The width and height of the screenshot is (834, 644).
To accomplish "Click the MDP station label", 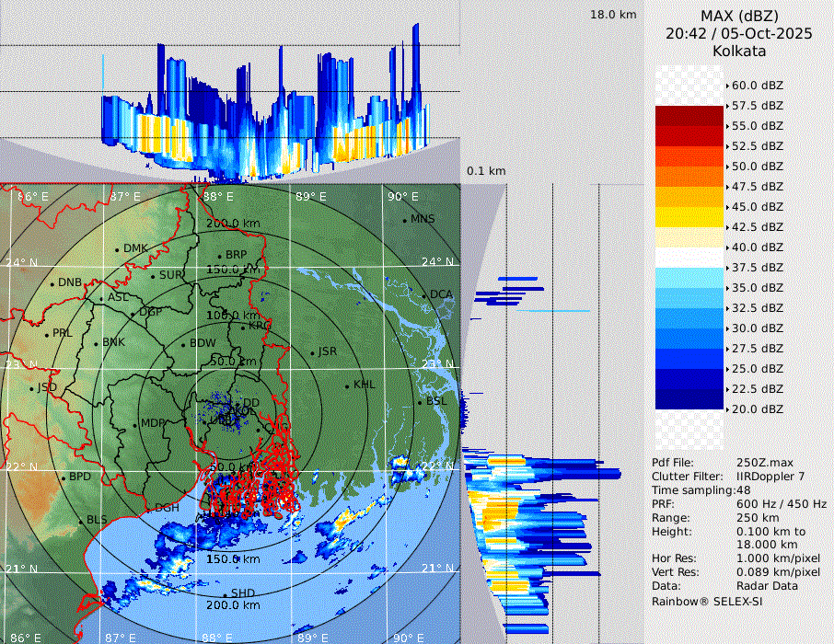I will (x=152, y=424).
